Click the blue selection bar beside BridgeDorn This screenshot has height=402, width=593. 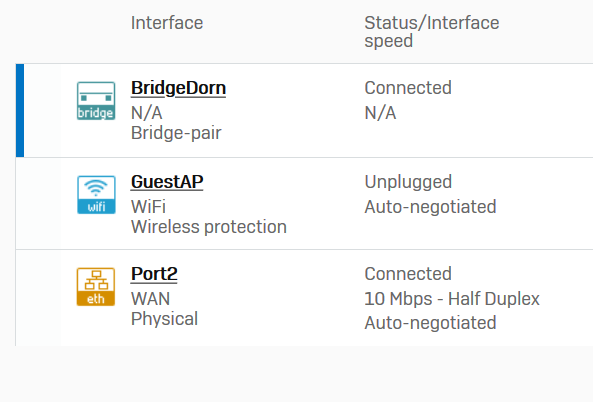(x=20, y=110)
